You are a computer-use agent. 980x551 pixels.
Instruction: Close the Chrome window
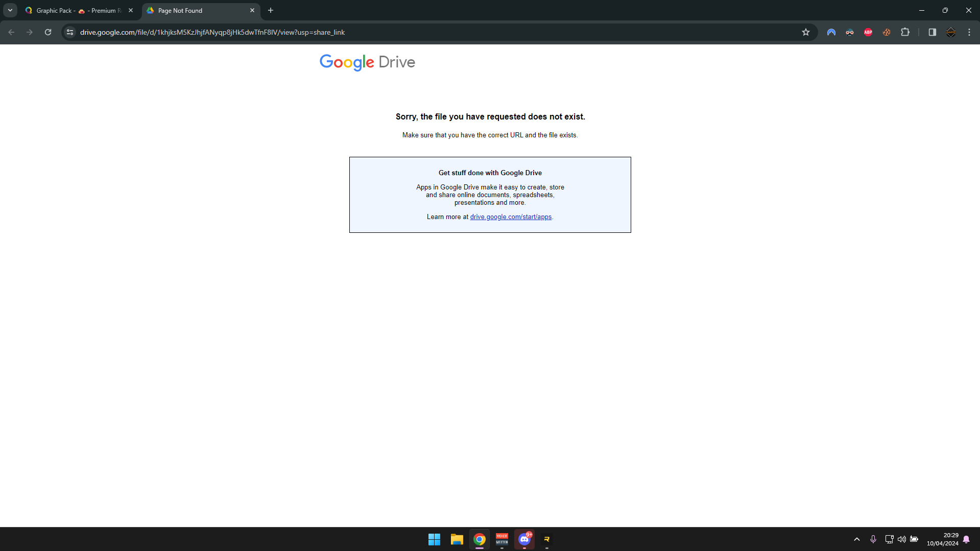coord(969,10)
